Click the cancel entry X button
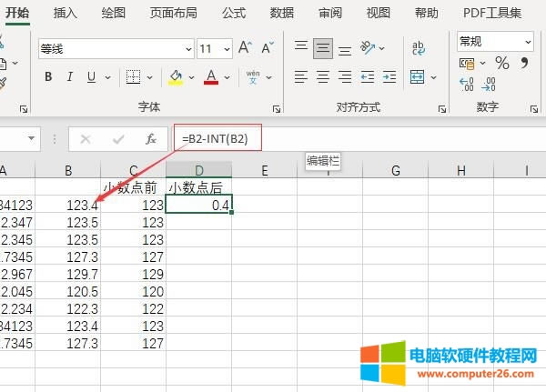This screenshot has width=546, height=392. coord(86,139)
